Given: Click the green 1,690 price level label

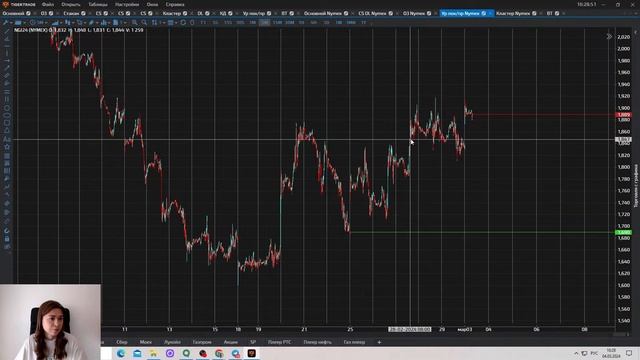Looking at the screenshot, I should click(623, 232).
